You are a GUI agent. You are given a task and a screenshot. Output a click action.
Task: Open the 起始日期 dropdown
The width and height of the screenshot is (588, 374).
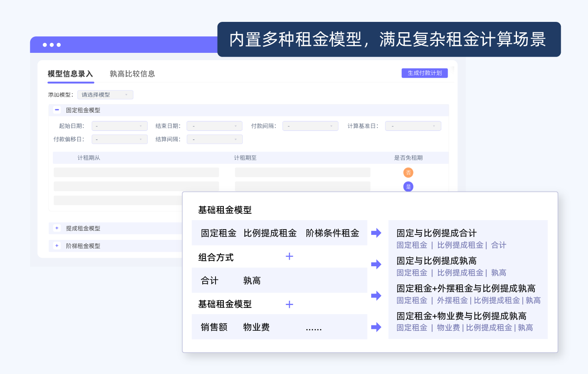pyautogui.click(x=119, y=126)
